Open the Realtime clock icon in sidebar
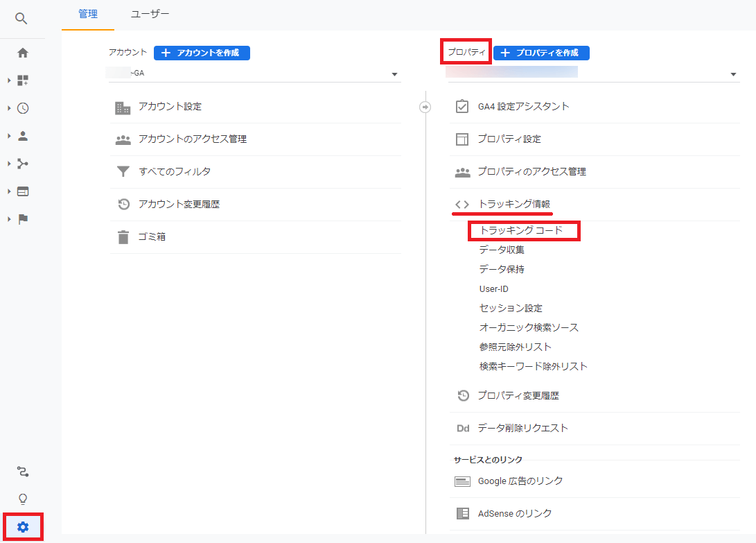Viewport: 756px width, 543px height. (23, 108)
